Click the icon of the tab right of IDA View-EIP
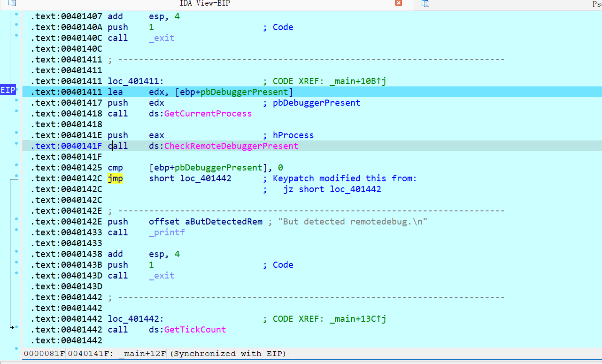Screen dimensions: 602x364 425,4
